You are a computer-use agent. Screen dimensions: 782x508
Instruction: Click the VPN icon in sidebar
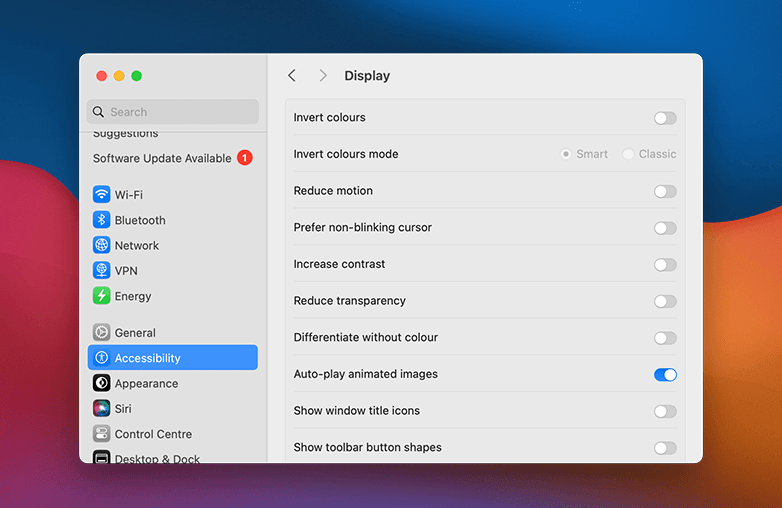(101, 271)
